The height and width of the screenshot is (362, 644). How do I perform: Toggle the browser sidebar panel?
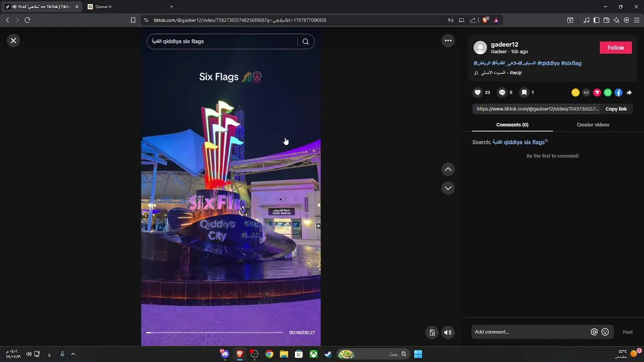click(x=596, y=20)
